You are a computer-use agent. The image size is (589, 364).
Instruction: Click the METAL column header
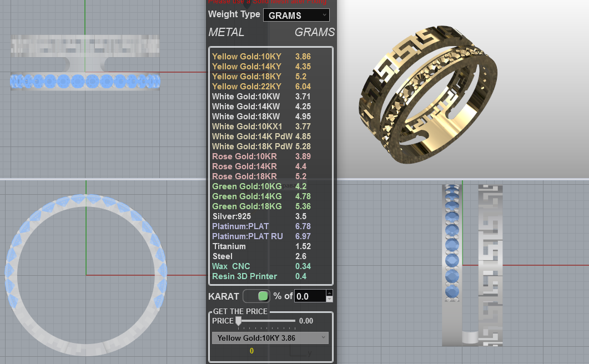[x=226, y=32]
